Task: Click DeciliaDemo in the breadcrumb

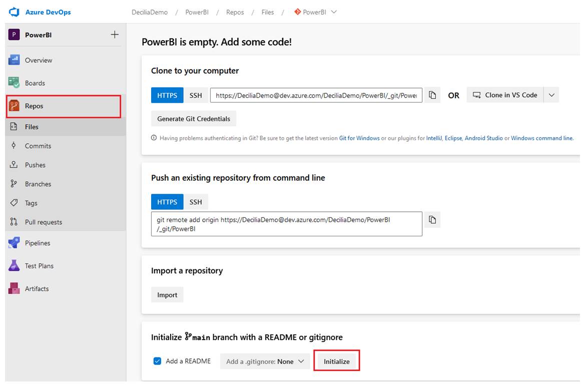Action: tap(150, 12)
